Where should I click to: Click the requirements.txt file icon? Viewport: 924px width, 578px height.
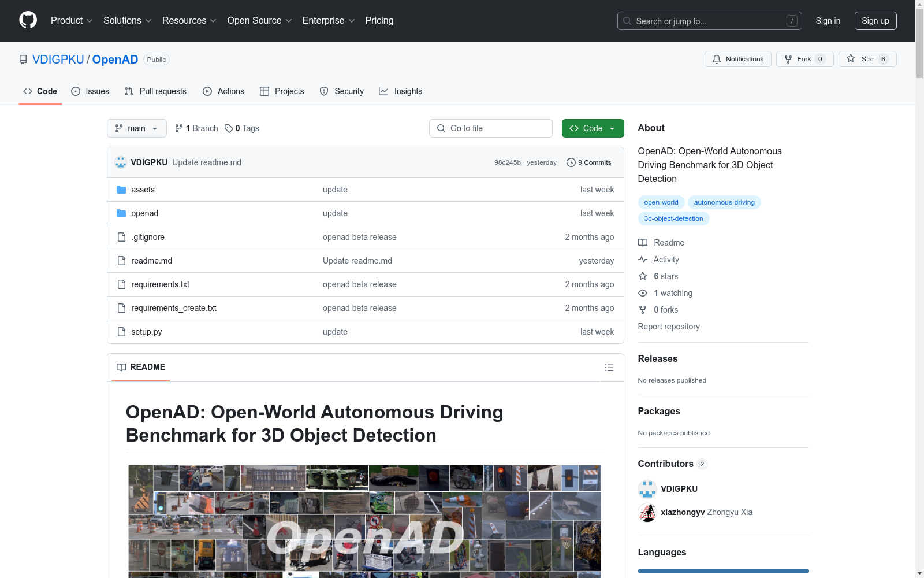point(121,284)
